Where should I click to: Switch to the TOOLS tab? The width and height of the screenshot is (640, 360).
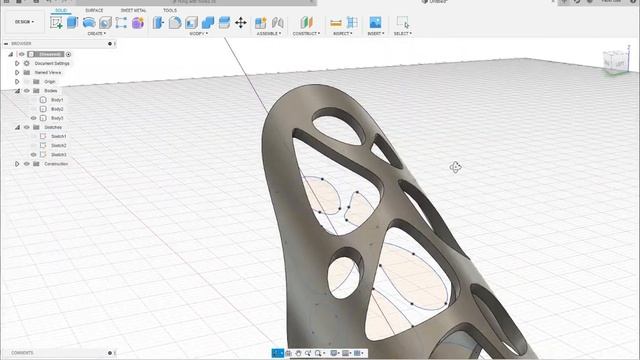click(170, 10)
